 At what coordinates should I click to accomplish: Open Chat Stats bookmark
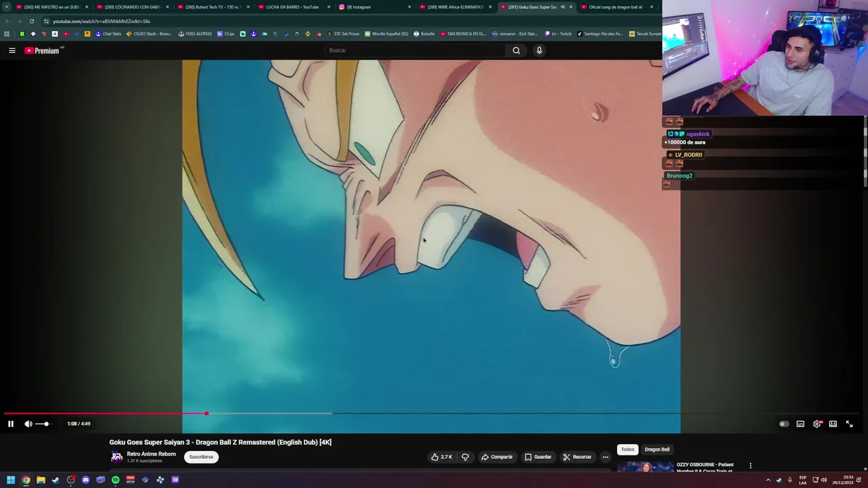(x=108, y=34)
